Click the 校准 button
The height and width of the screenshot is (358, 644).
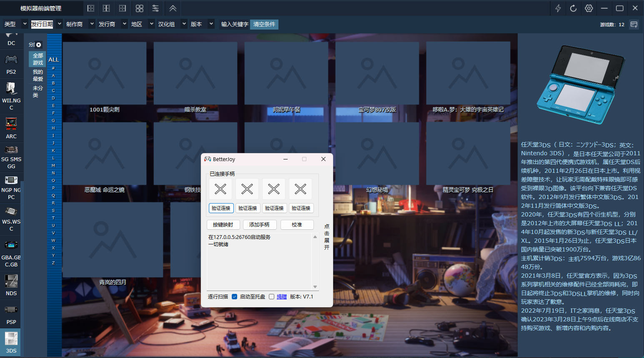[x=297, y=225]
